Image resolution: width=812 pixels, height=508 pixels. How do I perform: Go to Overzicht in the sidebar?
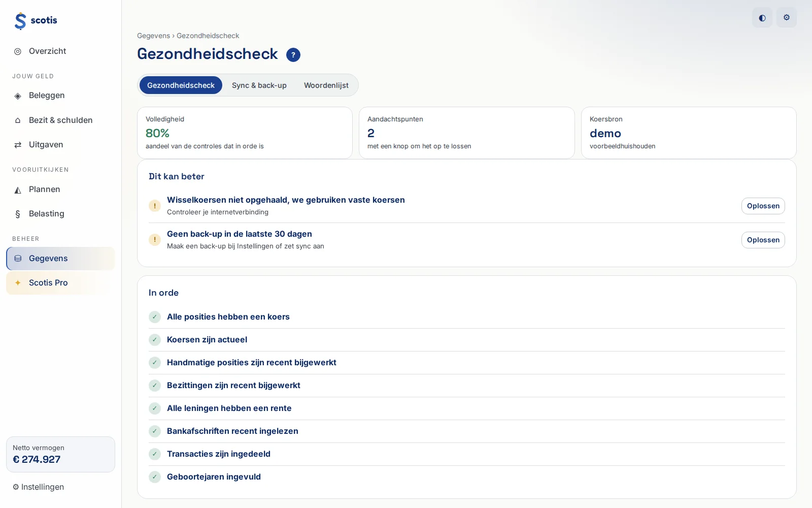click(x=60, y=51)
